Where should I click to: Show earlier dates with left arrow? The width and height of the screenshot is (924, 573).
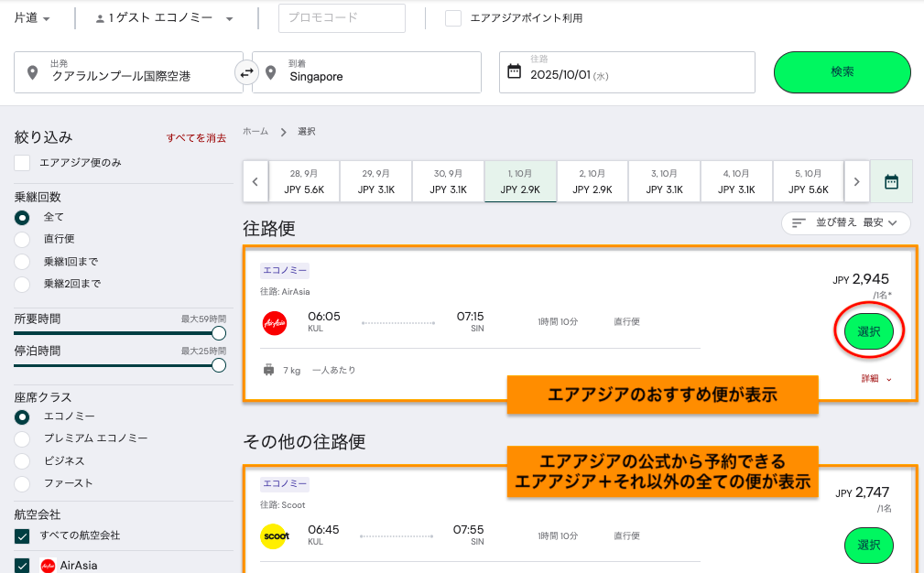tap(255, 181)
